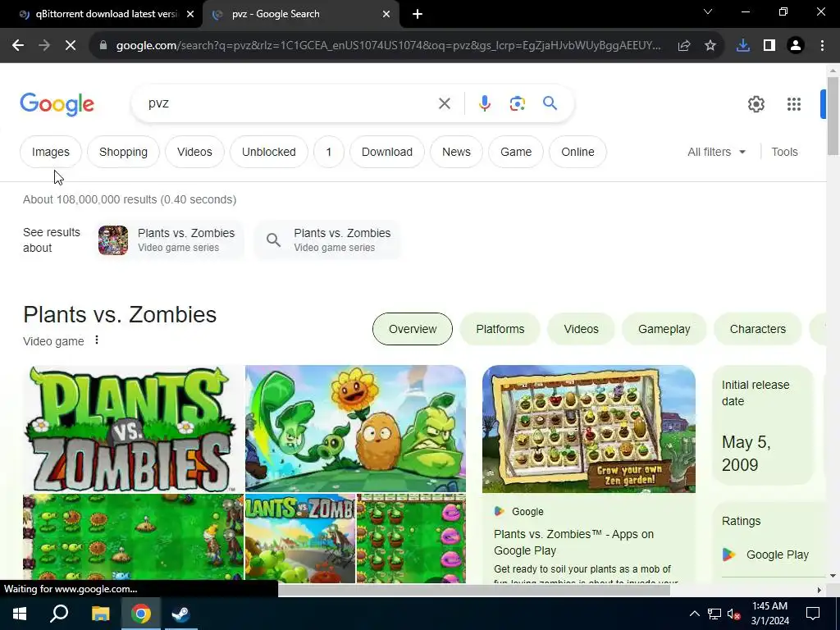Click the horizontal scrollbar thumb
840x630 pixels.
click(474, 591)
